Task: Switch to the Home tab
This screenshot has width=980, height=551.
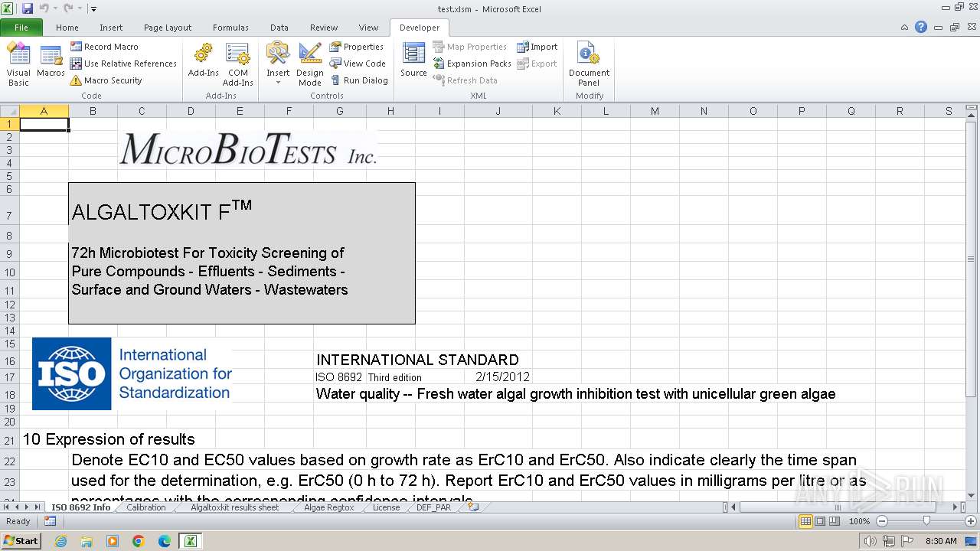Action: (67, 28)
